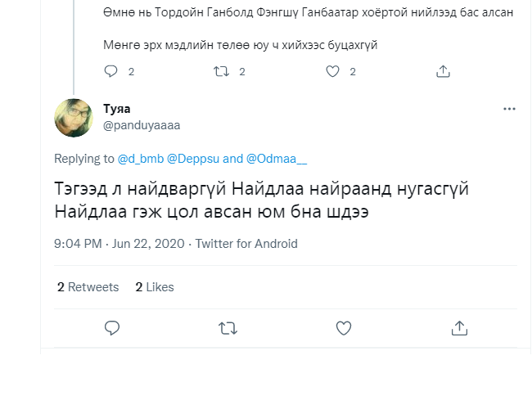This screenshot has width=532, height=414.
Task: Share Туяа's main tweet
Action: pos(459,328)
